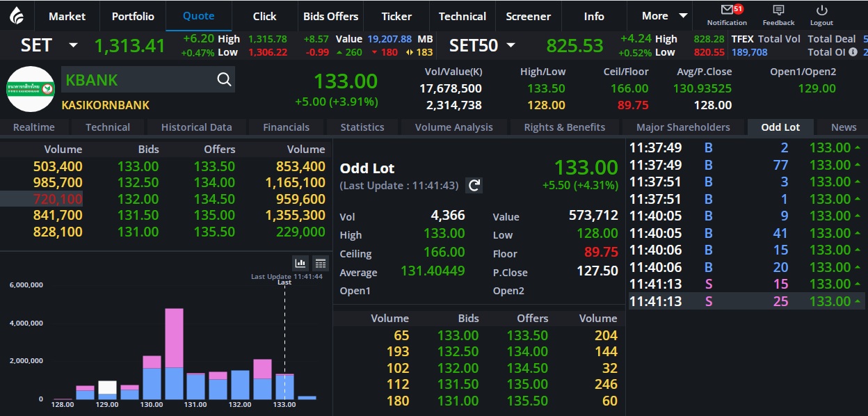Click the SET50 index value 825.53

pos(574,46)
